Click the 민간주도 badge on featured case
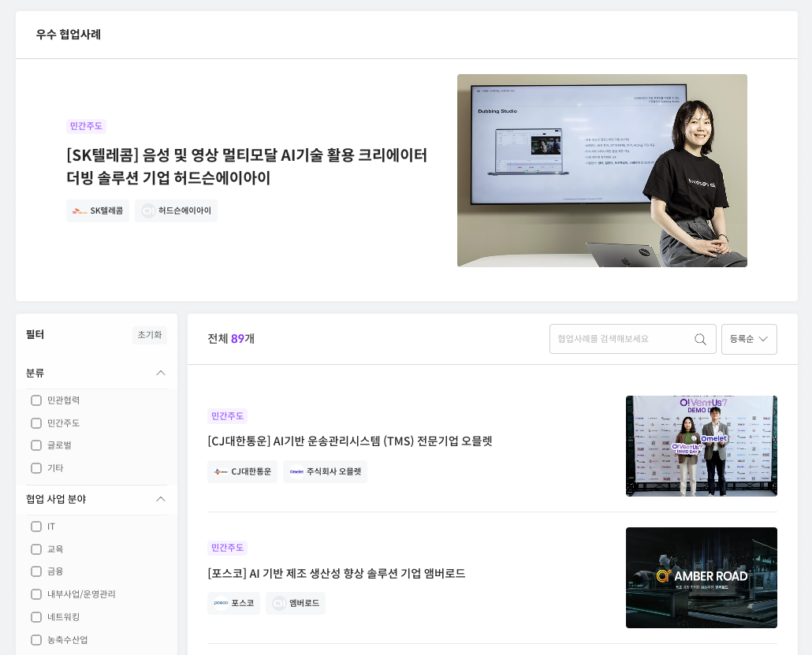This screenshot has width=812, height=655. (x=86, y=126)
